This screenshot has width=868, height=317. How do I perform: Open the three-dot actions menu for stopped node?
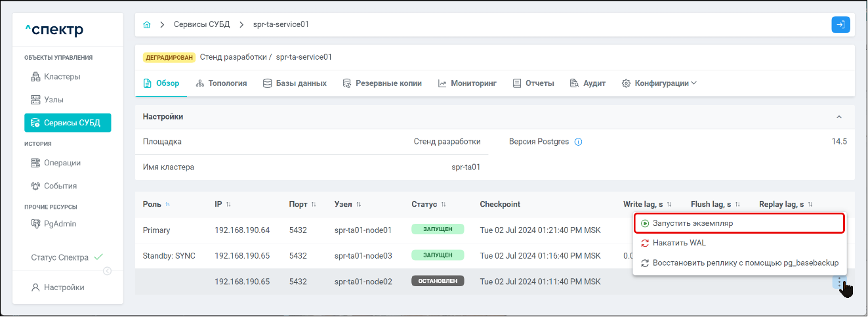point(839,282)
